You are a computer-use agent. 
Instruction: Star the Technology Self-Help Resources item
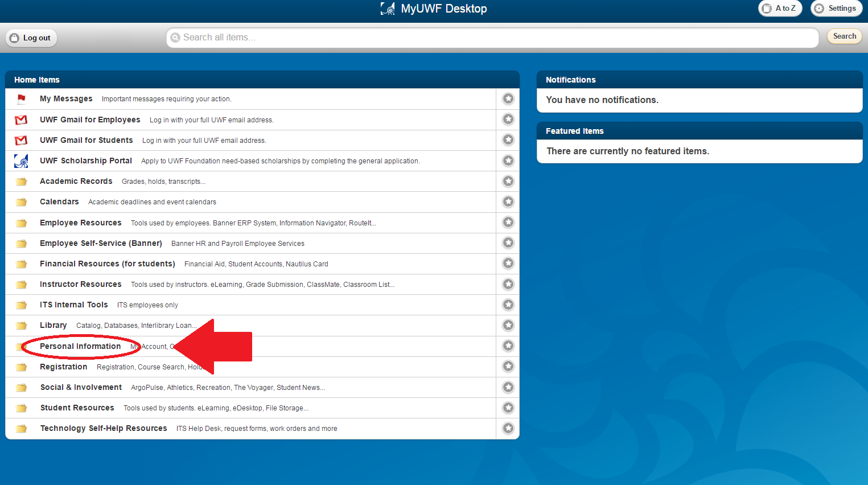(x=508, y=428)
